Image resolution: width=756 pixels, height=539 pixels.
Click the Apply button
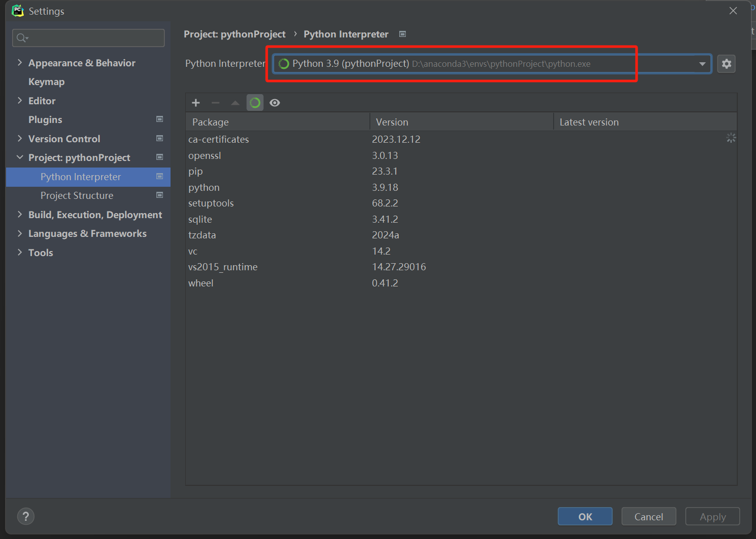712,516
